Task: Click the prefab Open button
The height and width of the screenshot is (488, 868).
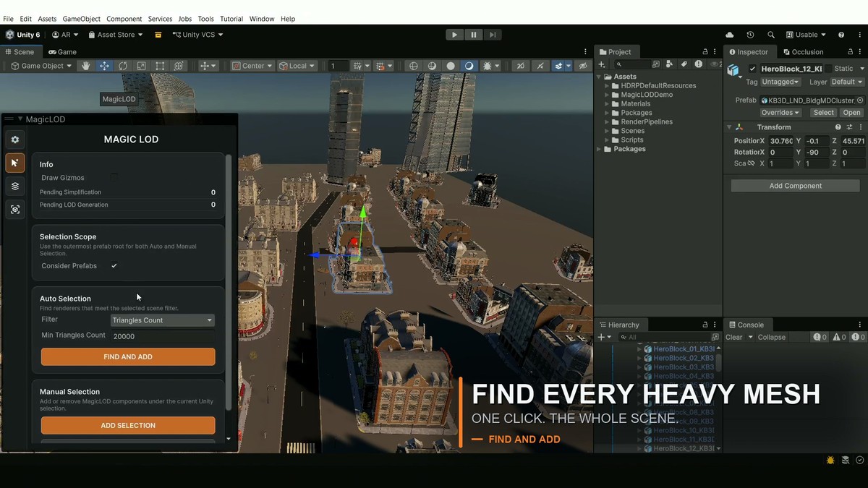Action: tap(851, 113)
